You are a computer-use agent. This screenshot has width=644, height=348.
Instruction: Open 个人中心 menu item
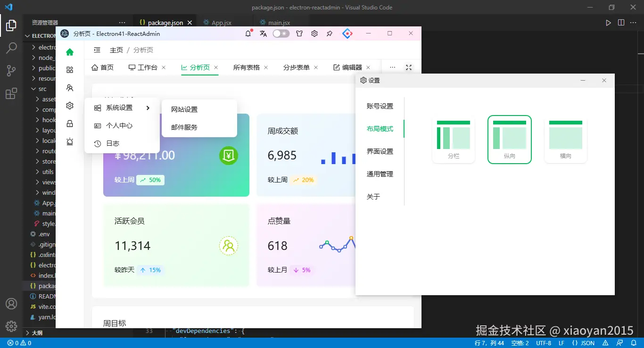[122, 125]
